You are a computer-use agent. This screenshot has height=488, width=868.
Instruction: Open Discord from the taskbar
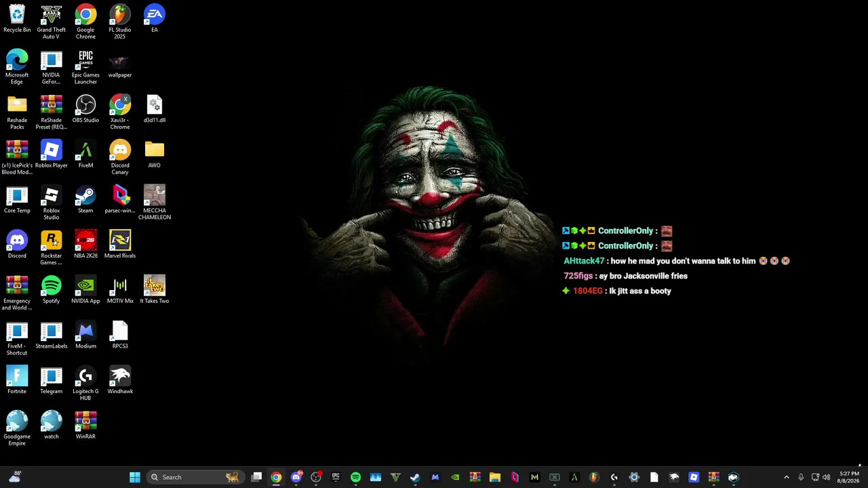pyautogui.click(x=296, y=477)
